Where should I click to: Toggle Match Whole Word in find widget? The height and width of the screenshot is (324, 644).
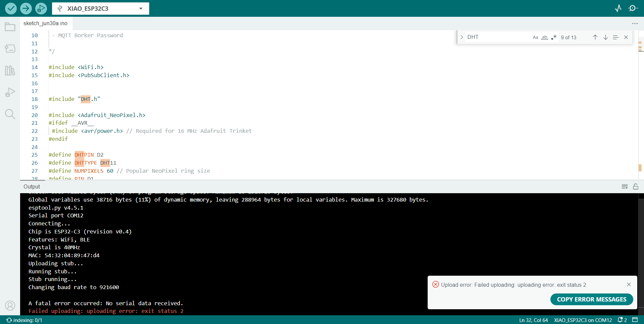tap(545, 37)
